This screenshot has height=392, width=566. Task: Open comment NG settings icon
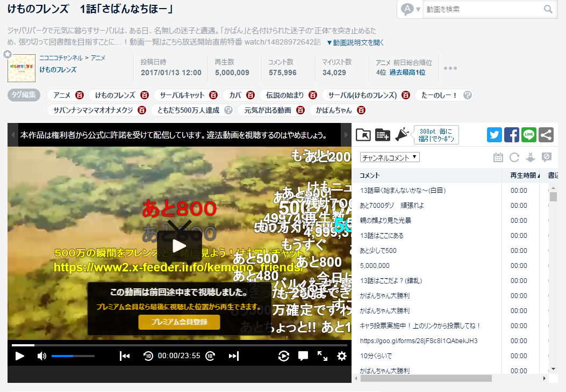[547, 157]
